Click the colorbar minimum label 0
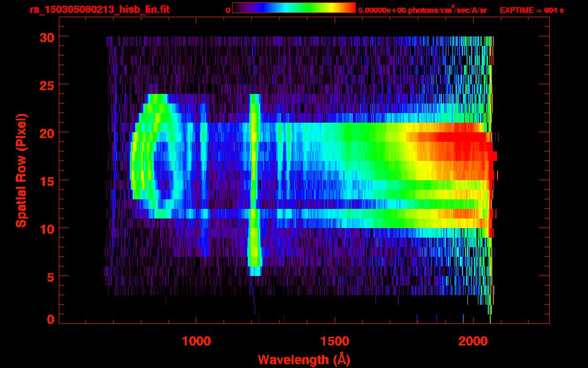 click(228, 10)
